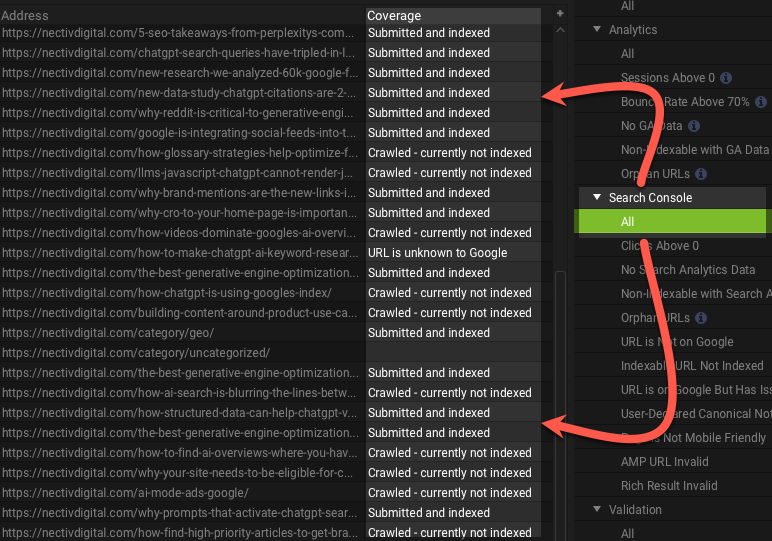This screenshot has width=772, height=541.
Task: Select the how-videos-dominate-googles-ai-overviews URL
Action: click(x=179, y=233)
